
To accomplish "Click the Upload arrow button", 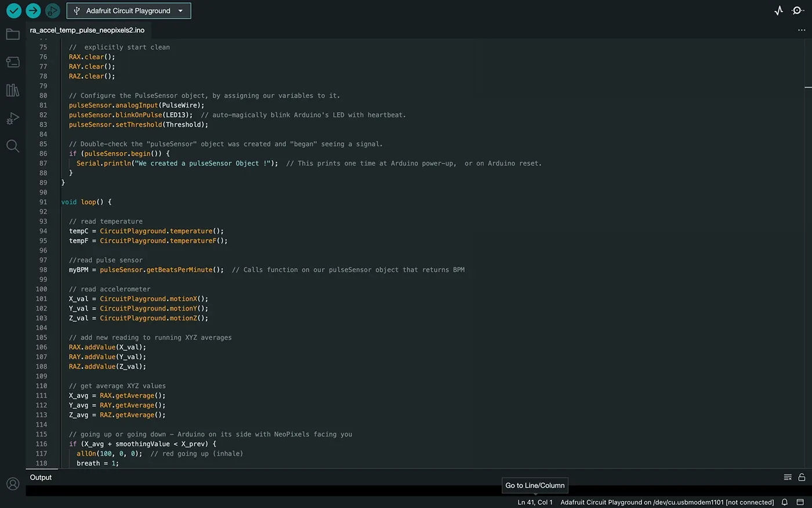I will tap(33, 10).
